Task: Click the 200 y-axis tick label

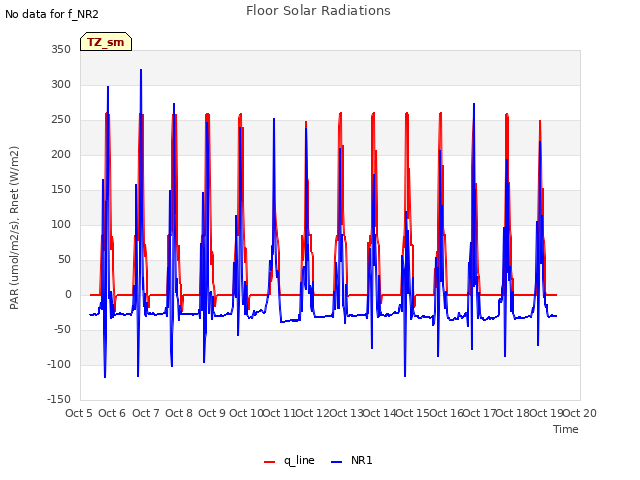Action: (x=61, y=154)
